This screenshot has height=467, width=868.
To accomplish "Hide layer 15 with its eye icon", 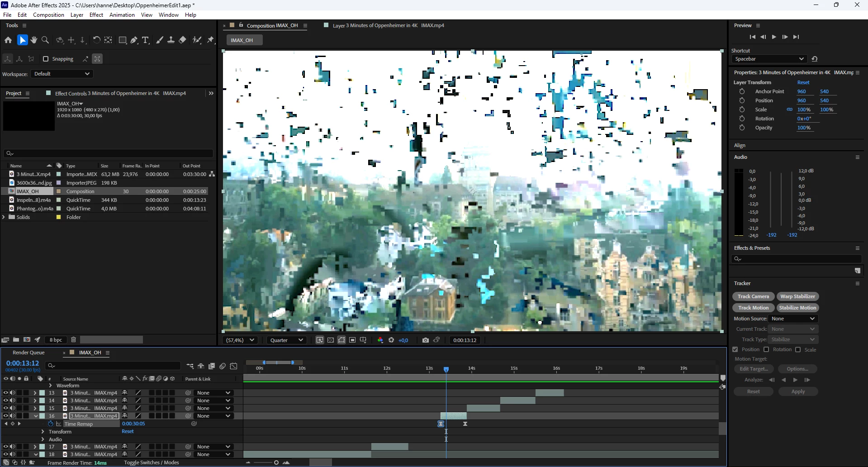I will coord(5,408).
